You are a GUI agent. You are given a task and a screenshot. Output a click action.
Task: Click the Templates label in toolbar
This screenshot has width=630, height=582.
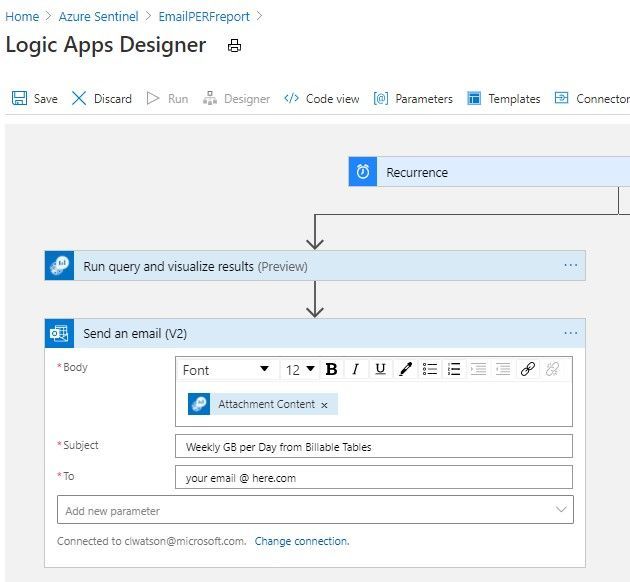(514, 99)
